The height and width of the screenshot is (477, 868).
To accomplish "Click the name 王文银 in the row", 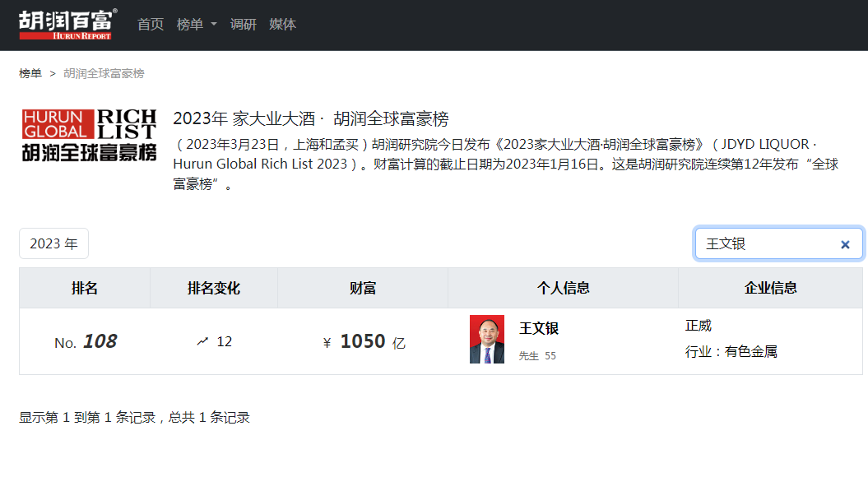I will [539, 328].
